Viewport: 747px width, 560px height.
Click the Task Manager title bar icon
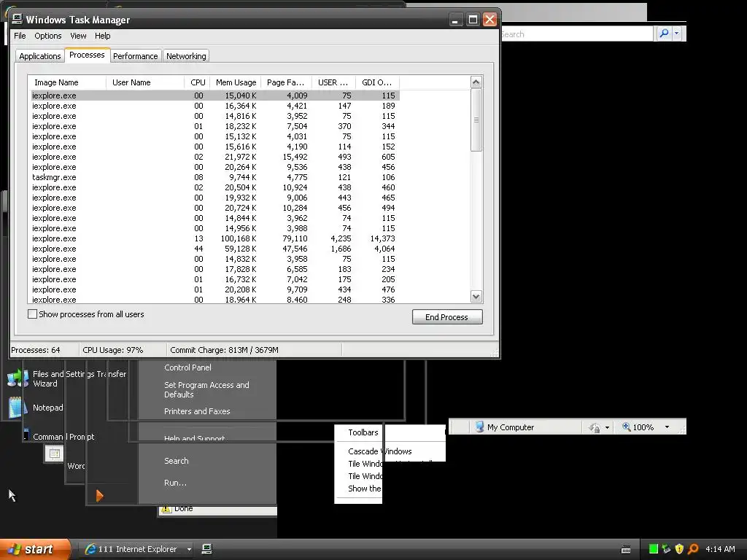pyautogui.click(x=18, y=19)
